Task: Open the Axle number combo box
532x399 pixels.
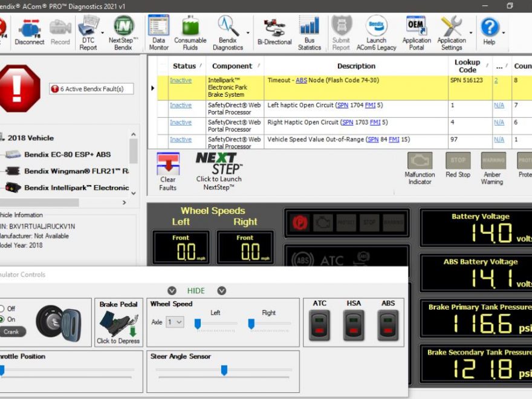Action: click(175, 322)
